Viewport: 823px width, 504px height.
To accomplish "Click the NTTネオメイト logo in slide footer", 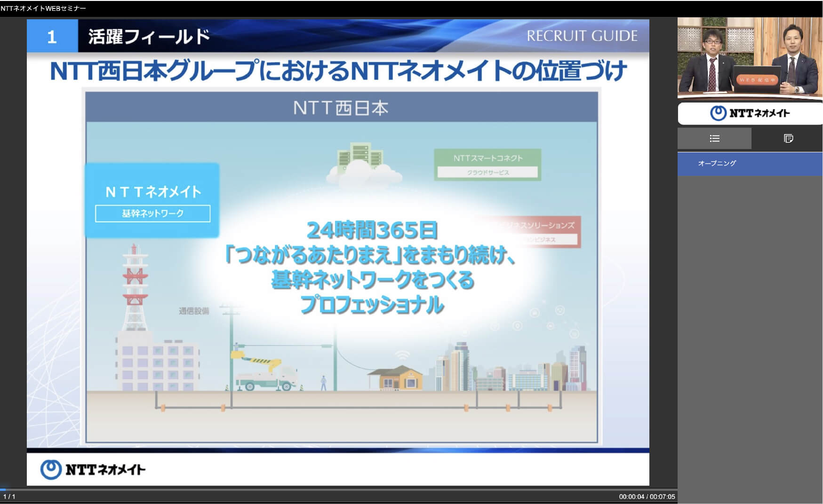I will pos(93,469).
